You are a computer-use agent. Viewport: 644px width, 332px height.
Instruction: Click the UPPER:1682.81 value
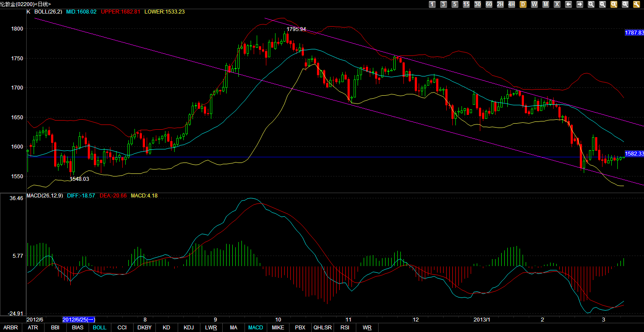[121, 12]
